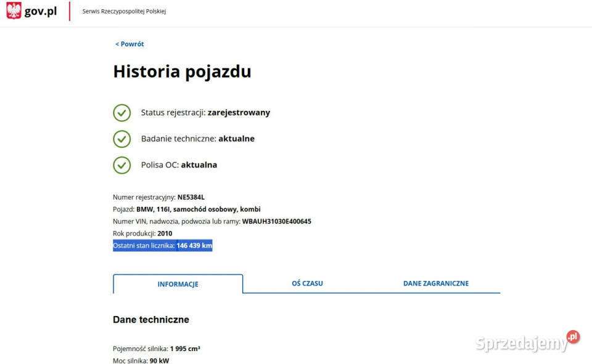Click the vehicle description BMW 116I kombi
Viewport: 592px width, 364px height.
point(197,209)
